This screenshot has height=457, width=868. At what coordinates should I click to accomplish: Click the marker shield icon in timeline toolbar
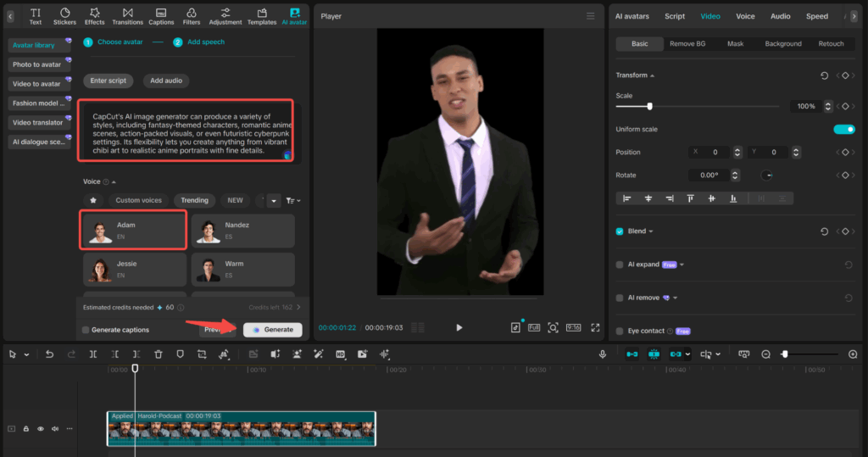(180, 354)
